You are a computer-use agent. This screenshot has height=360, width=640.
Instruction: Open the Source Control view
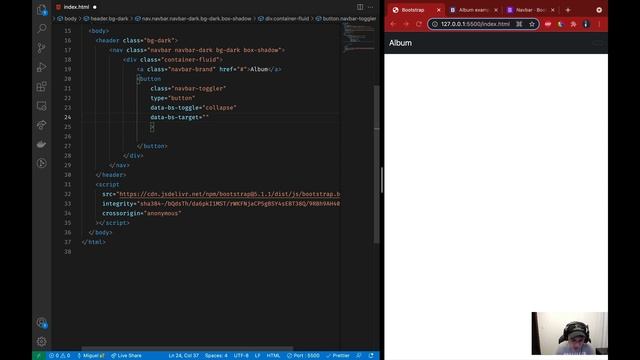tap(42, 48)
